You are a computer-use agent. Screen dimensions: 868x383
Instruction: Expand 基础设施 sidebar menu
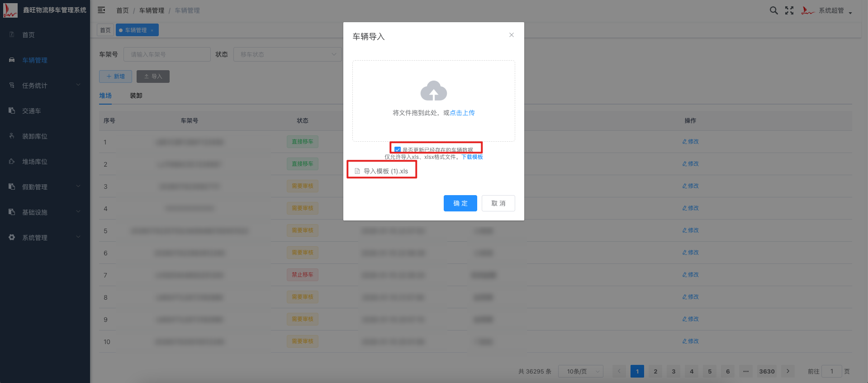45,212
